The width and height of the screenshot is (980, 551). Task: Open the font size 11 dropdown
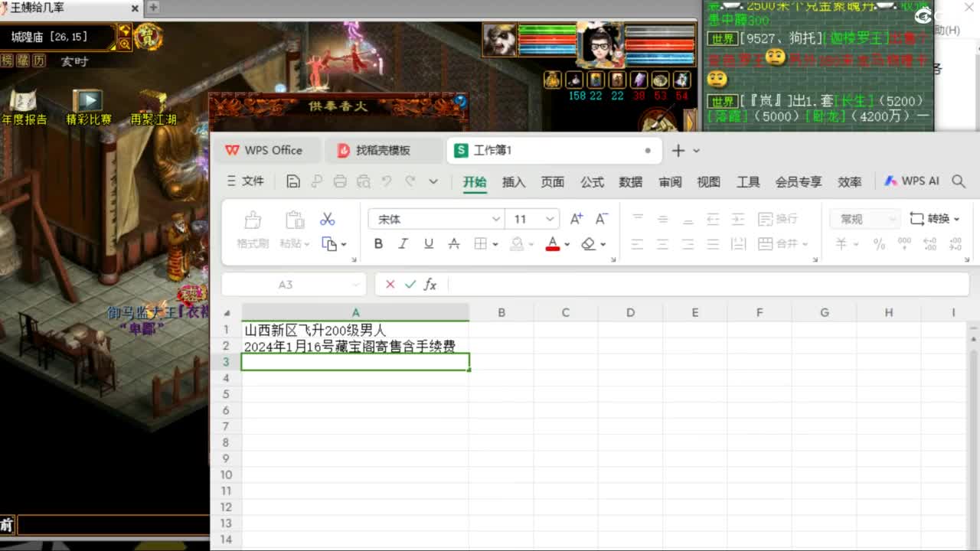click(x=550, y=219)
